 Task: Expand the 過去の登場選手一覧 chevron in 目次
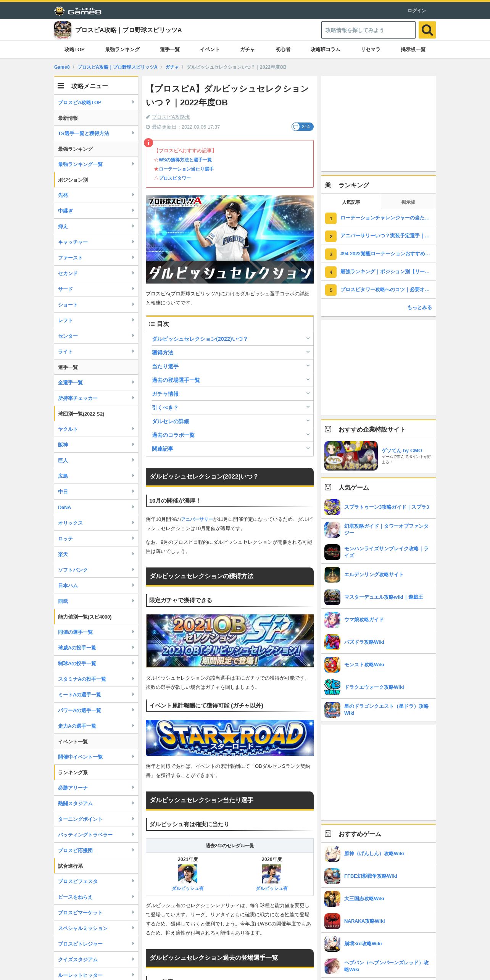(x=308, y=380)
